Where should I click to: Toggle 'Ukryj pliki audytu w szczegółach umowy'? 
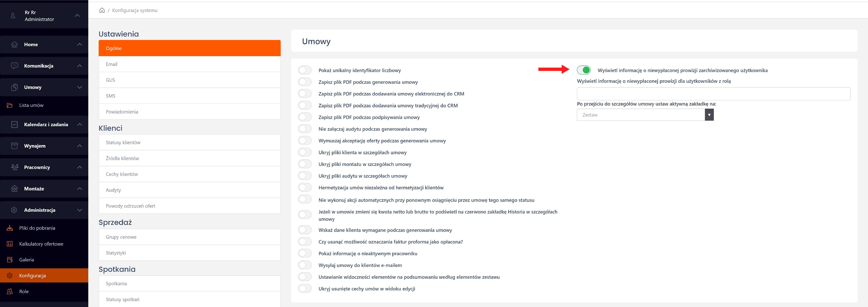(305, 176)
